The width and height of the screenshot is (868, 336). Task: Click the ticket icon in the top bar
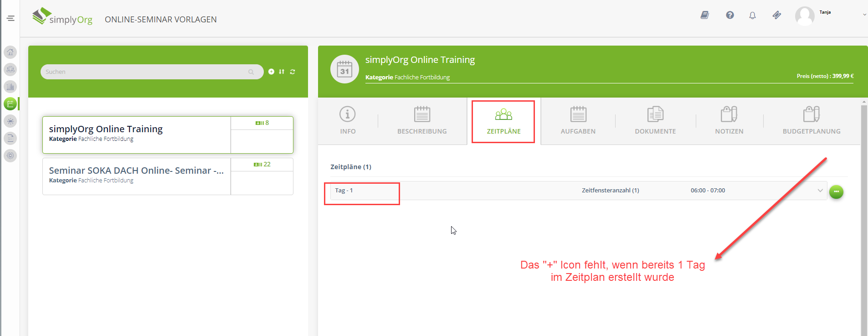[x=777, y=16]
